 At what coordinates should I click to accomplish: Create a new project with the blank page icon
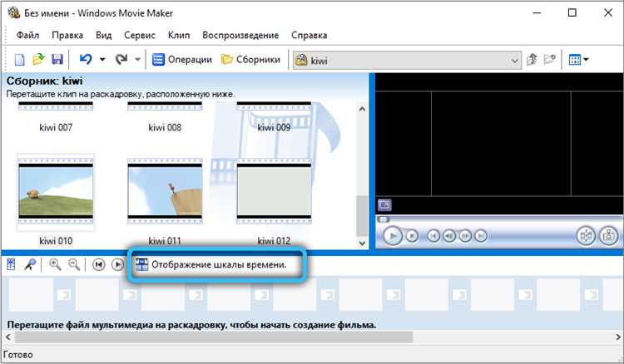(19, 60)
